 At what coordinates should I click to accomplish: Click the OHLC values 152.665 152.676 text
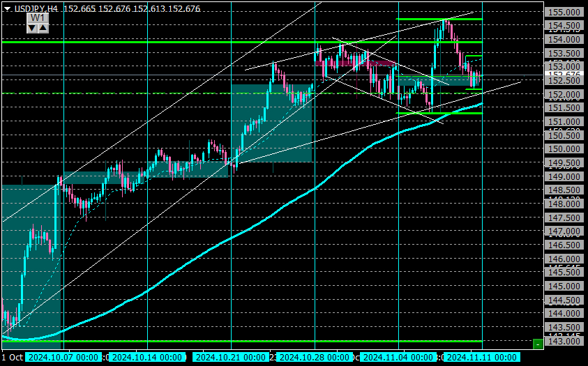(x=98, y=8)
